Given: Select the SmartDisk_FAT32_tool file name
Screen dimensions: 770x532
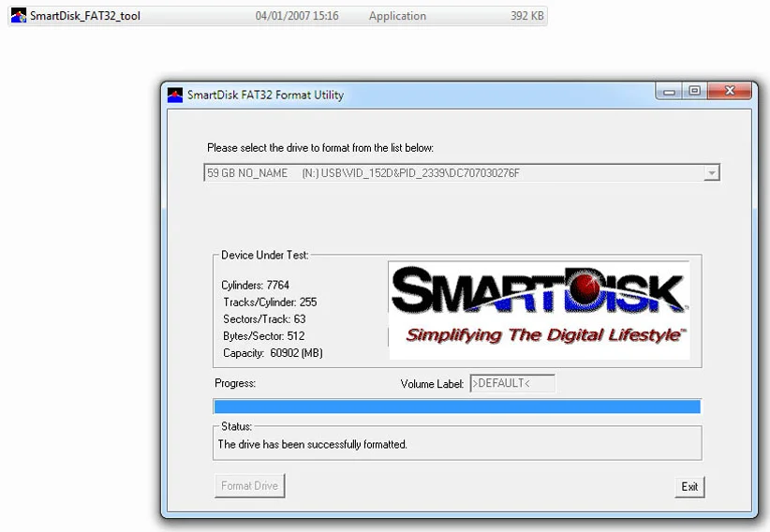Looking at the screenshot, I should (x=85, y=16).
